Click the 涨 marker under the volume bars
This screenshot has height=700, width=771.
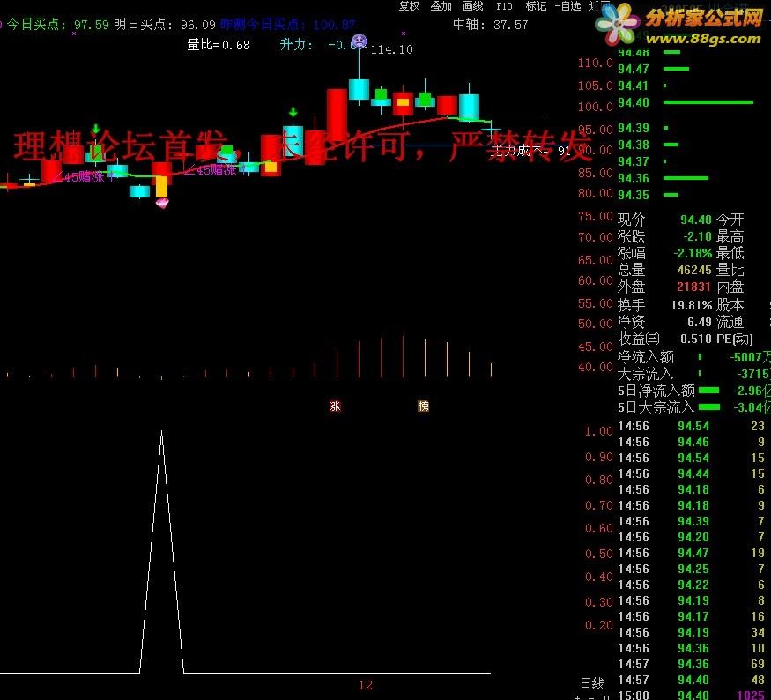[x=336, y=406]
